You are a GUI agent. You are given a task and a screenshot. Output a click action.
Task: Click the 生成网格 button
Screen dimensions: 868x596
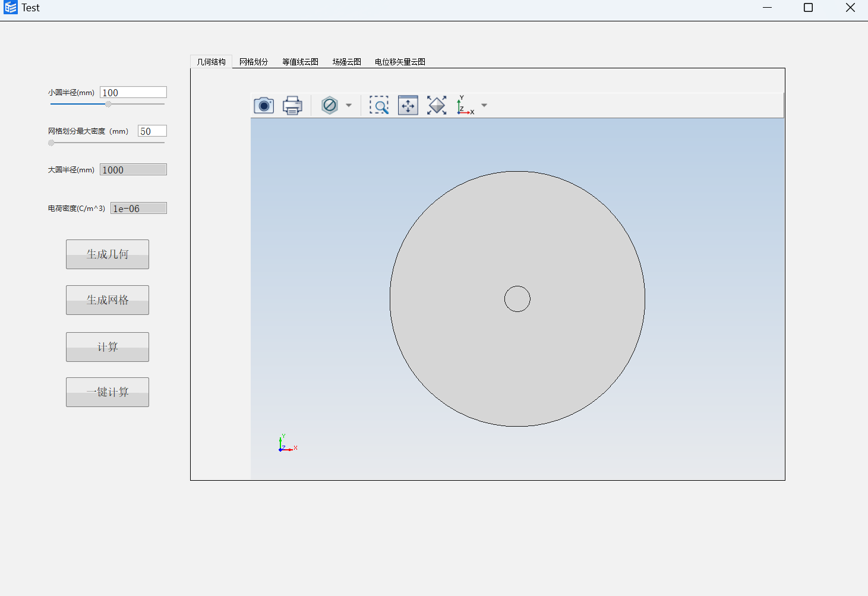point(108,300)
